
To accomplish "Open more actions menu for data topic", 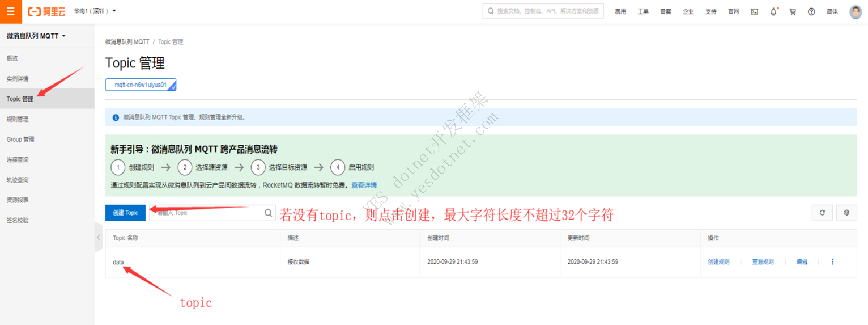I will tap(833, 262).
